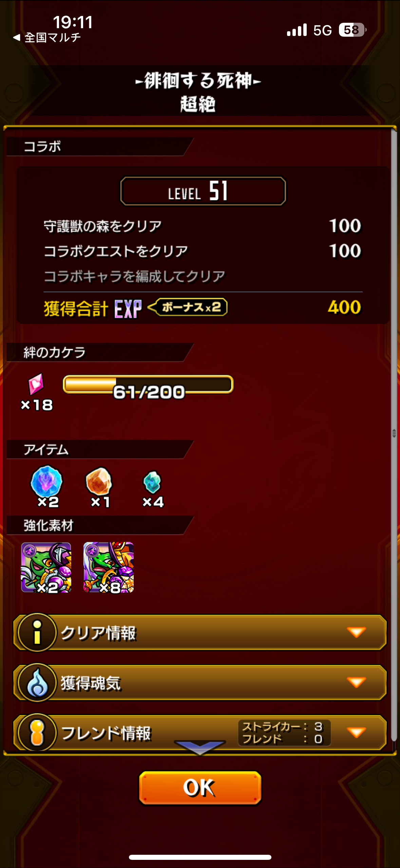Tap the 61/200 bond fragment progress bar
This screenshot has height=868, width=400.
pyautogui.click(x=148, y=385)
